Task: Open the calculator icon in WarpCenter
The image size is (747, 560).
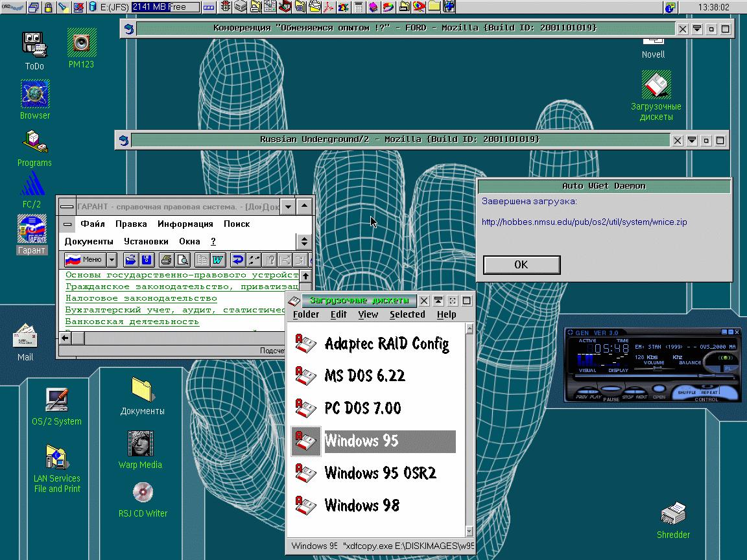Action: [x=358, y=6]
